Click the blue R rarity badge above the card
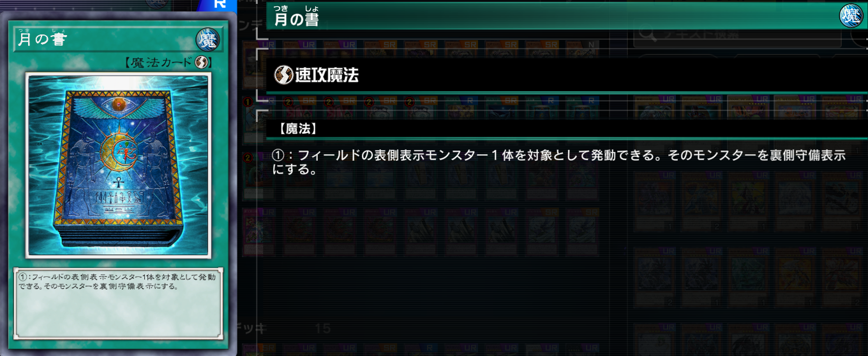The height and width of the screenshot is (356, 868). (x=220, y=4)
